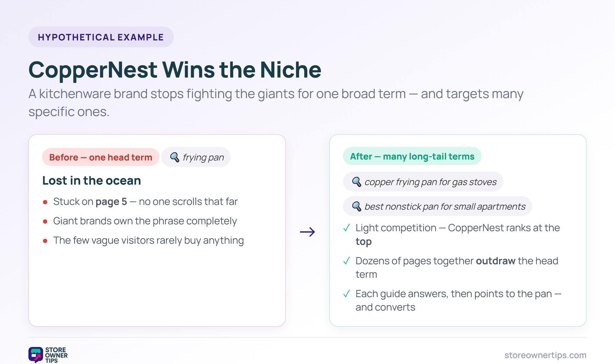Click magnifier icon in best nonstick pan chip
The width and height of the screenshot is (615, 364).
356,206
